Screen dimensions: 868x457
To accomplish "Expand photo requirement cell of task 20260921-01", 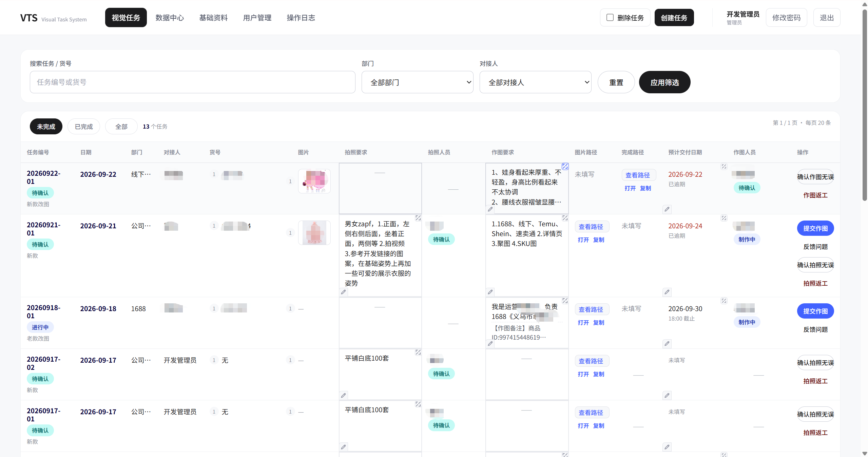I will (x=418, y=218).
